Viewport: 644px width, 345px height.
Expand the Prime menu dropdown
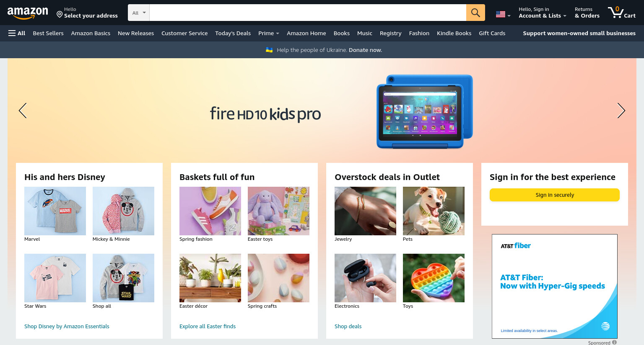tap(268, 33)
